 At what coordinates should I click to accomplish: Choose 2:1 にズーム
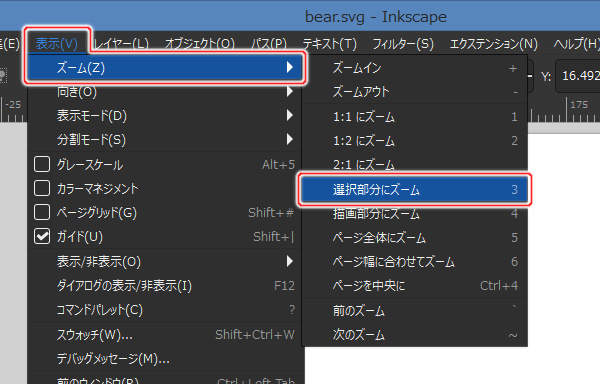click(415, 164)
